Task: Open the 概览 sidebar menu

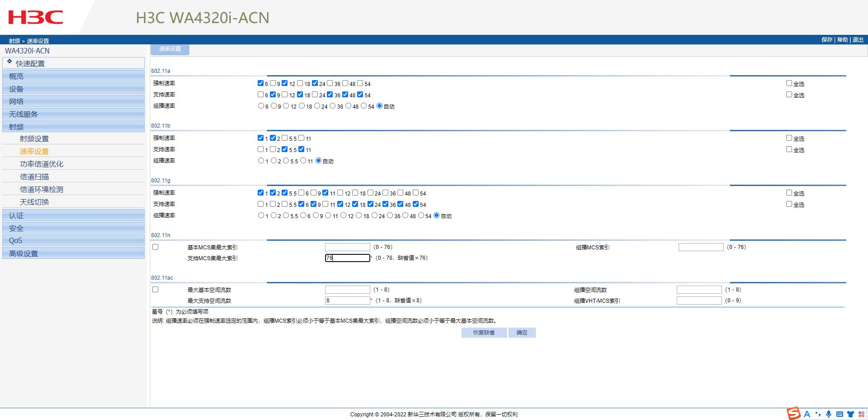Action: pyautogui.click(x=74, y=76)
